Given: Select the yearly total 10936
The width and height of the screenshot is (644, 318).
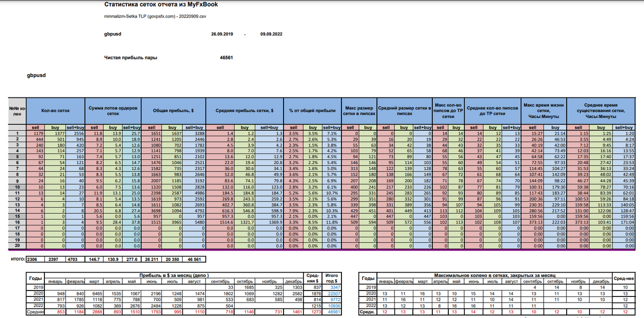Looking at the screenshot, I should point(332,305).
